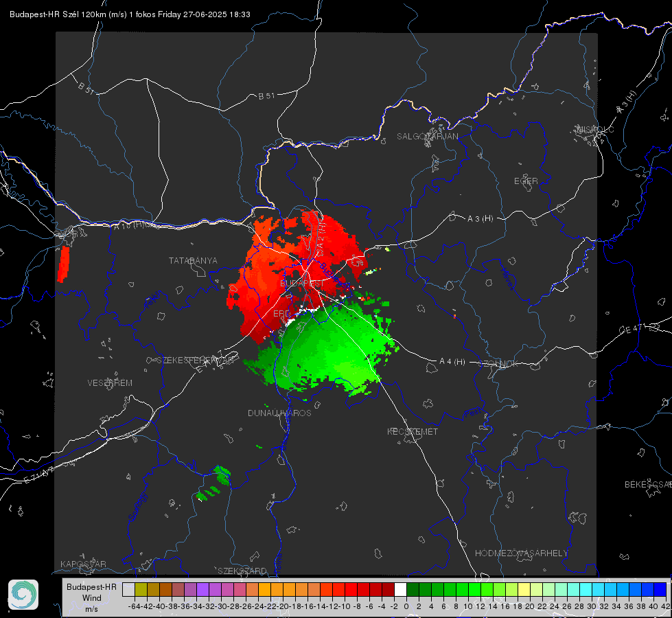Select the DUNAUJVAROS city label
The height and width of the screenshot is (618, 672).
[x=279, y=413]
